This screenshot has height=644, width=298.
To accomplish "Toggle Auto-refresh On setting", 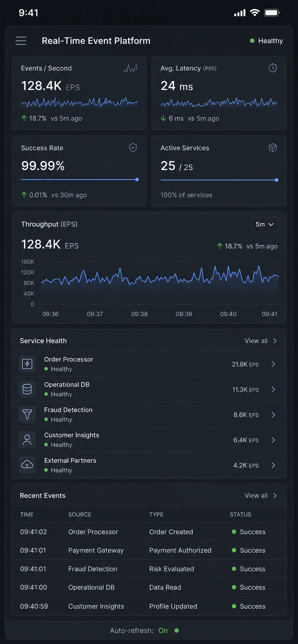I will click(163, 631).
